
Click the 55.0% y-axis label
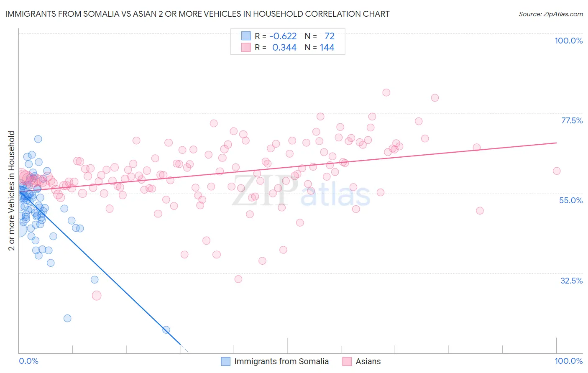tap(571, 200)
